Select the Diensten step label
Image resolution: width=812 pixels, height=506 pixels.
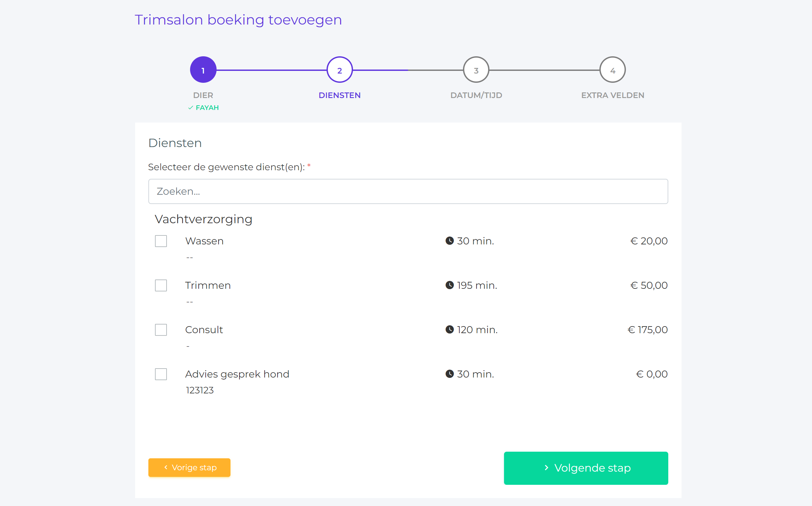(x=339, y=95)
